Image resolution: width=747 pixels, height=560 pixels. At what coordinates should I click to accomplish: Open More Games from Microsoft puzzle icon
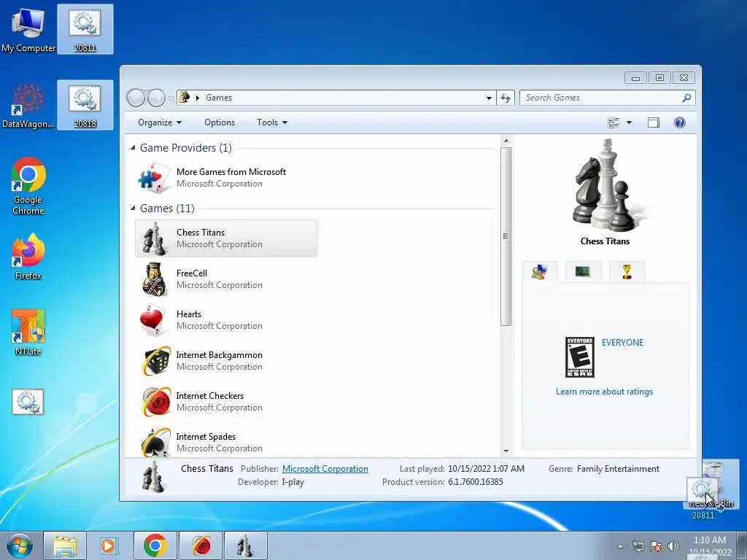pos(155,178)
